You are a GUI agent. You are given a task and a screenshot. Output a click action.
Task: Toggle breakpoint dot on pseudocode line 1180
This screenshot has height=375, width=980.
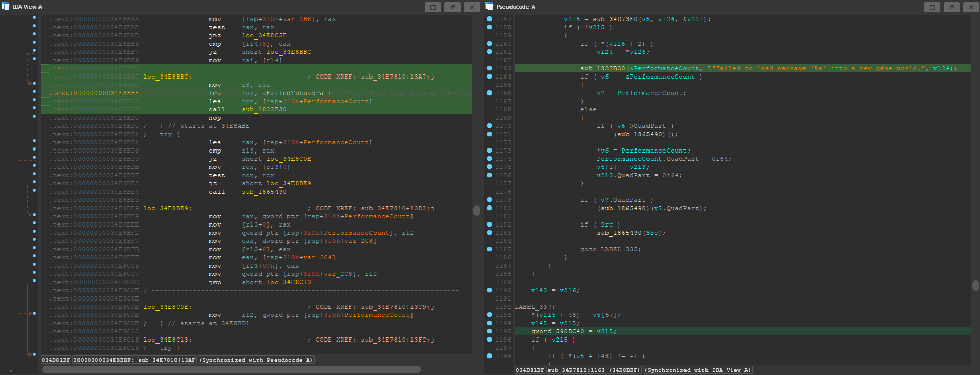pyautogui.click(x=489, y=208)
